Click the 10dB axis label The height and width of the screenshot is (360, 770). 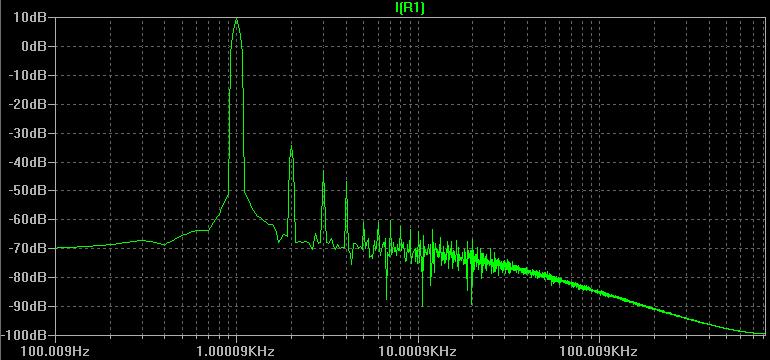30,17
